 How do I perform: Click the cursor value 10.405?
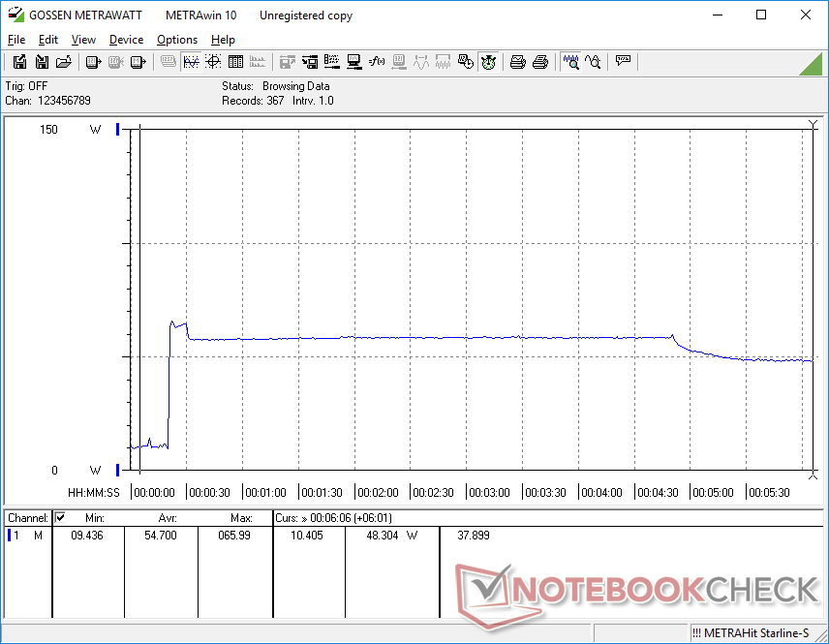coord(307,536)
